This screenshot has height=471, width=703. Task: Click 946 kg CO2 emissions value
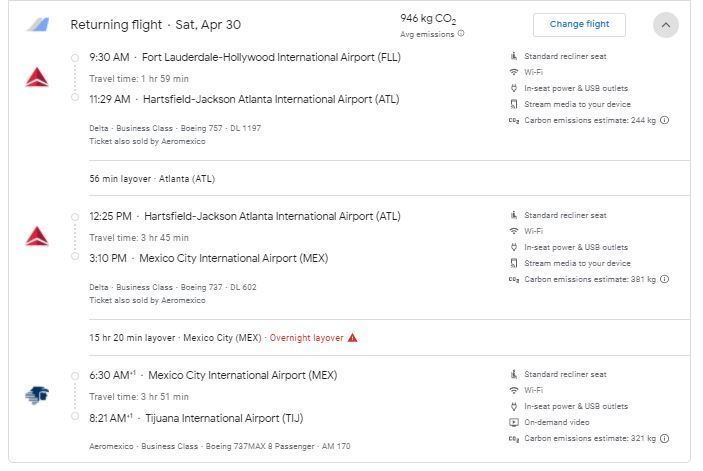click(428, 19)
